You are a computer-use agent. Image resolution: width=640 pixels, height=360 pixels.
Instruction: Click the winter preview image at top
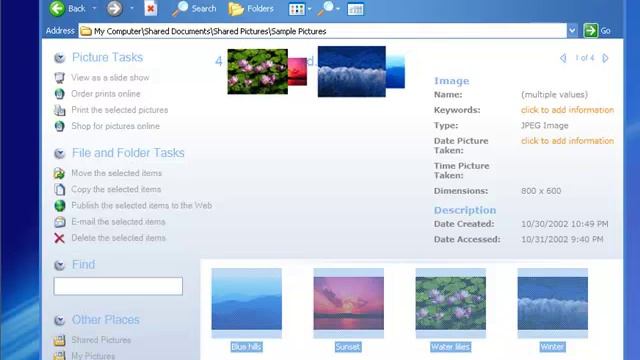coord(351,71)
